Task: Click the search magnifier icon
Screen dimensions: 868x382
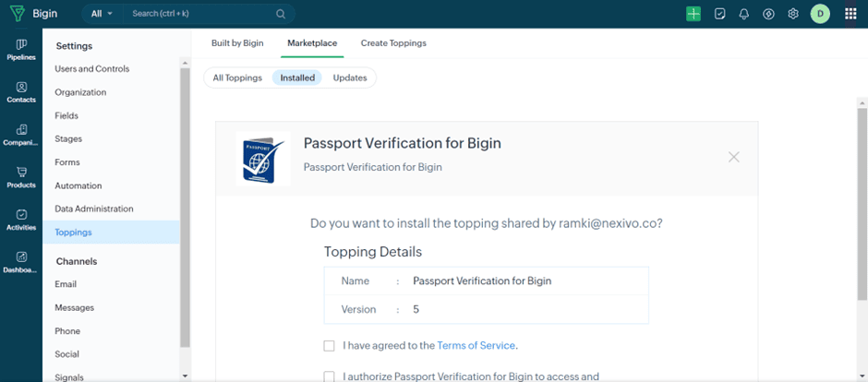Action: (x=281, y=14)
